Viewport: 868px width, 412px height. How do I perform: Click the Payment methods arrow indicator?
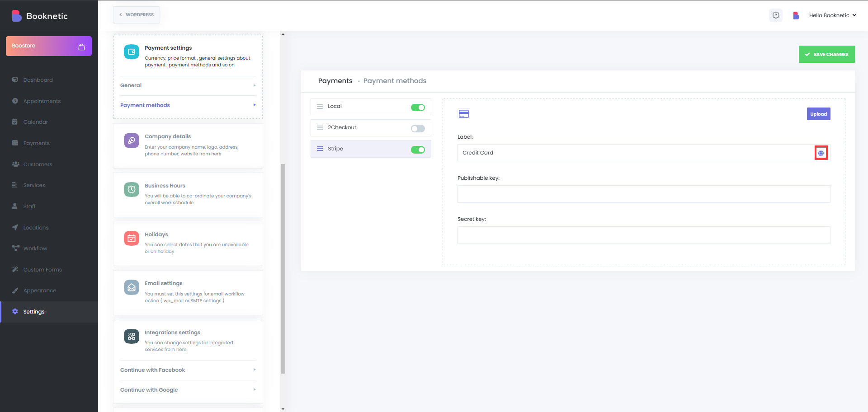[255, 105]
